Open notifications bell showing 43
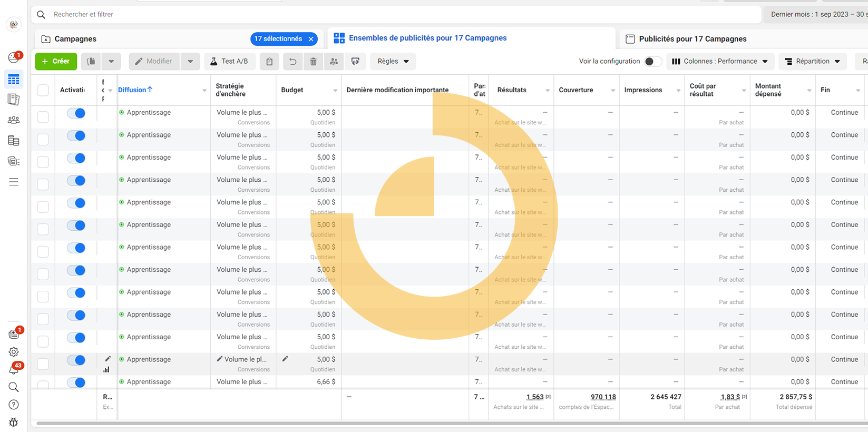 [x=14, y=369]
